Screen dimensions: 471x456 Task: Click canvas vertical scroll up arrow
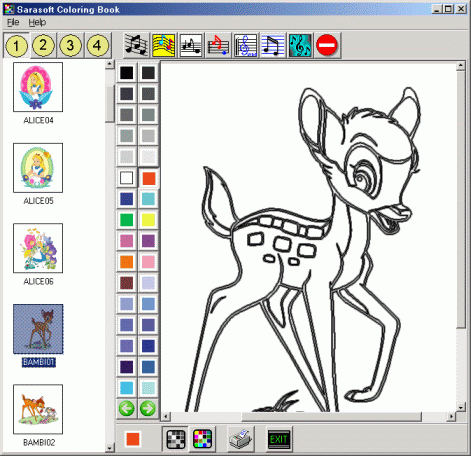click(x=461, y=65)
